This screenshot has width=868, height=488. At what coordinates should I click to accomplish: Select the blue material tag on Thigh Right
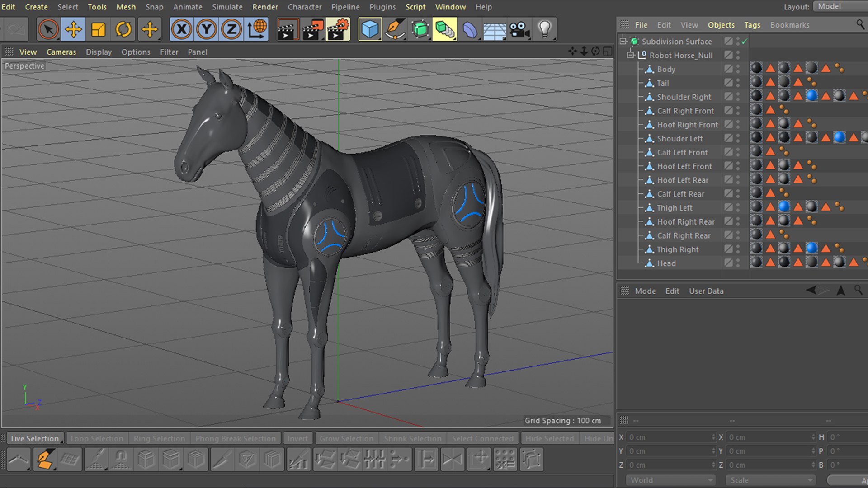pos(812,248)
